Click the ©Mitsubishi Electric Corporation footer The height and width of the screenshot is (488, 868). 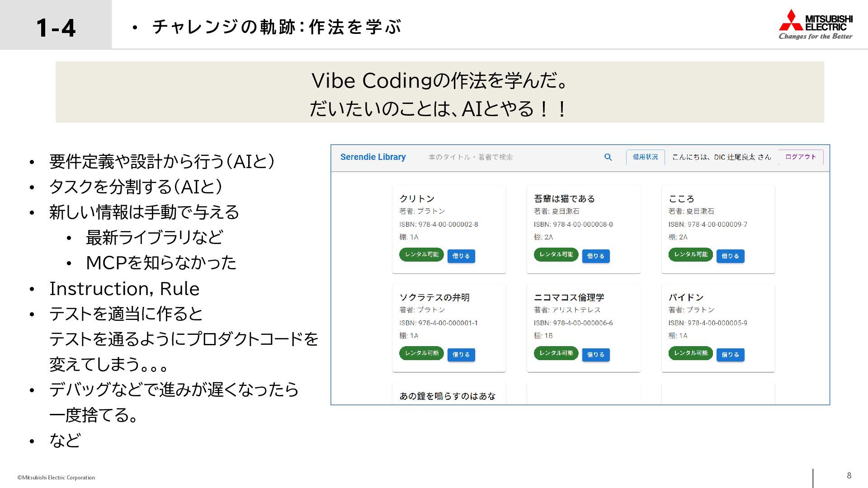(56, 477)
